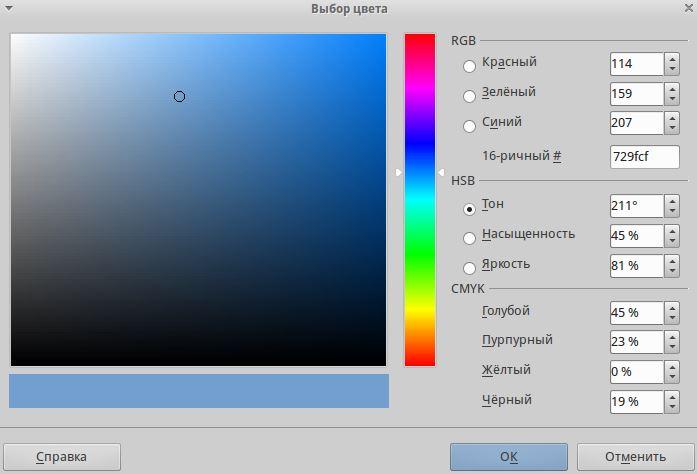Viewport: 697px width, 474px height.
Task: Click the Синий field showing 207
Action: 637,123
